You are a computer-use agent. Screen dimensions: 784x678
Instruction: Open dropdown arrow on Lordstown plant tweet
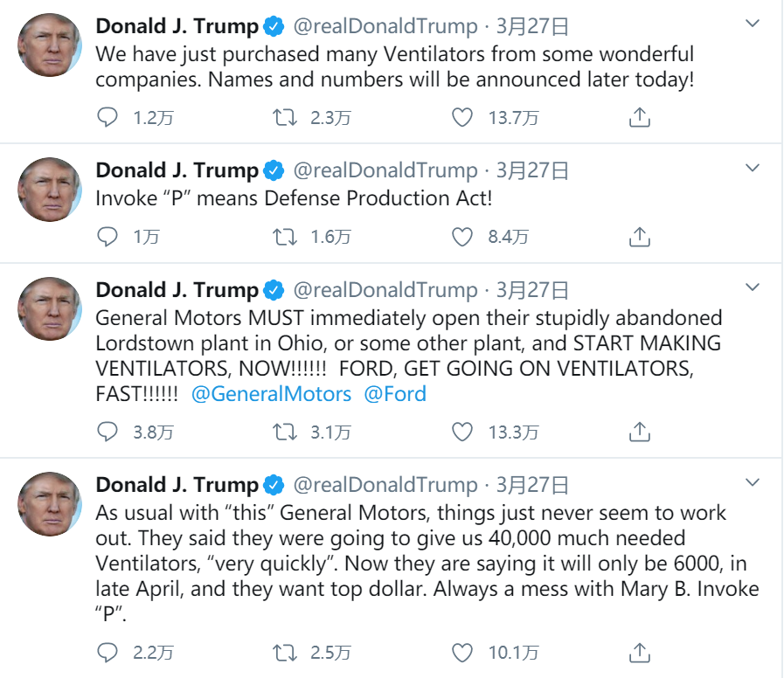(753, 287)
